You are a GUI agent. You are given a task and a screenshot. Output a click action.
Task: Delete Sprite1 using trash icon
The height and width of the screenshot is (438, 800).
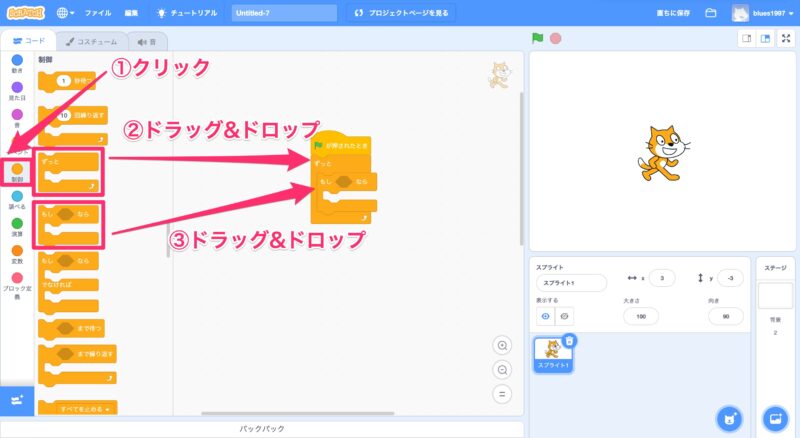569,341
